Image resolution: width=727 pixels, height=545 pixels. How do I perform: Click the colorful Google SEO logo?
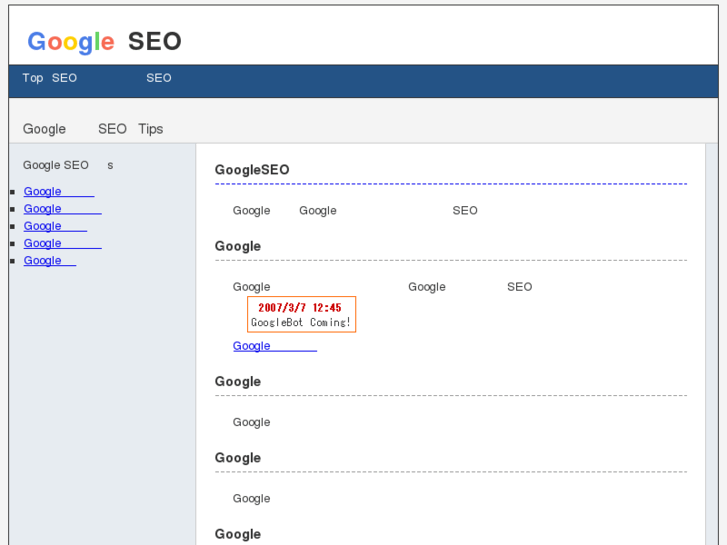(104, 41)
